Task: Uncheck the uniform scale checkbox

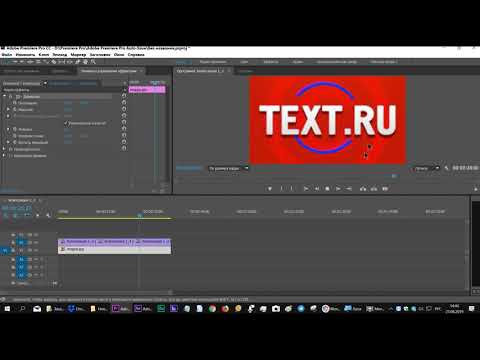Action: coord(66,123)
